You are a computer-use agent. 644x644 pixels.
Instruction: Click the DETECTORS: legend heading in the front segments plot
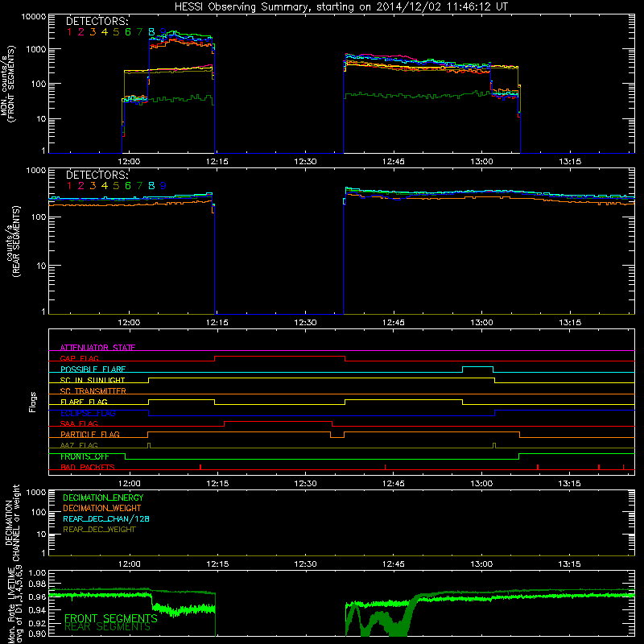97,22
